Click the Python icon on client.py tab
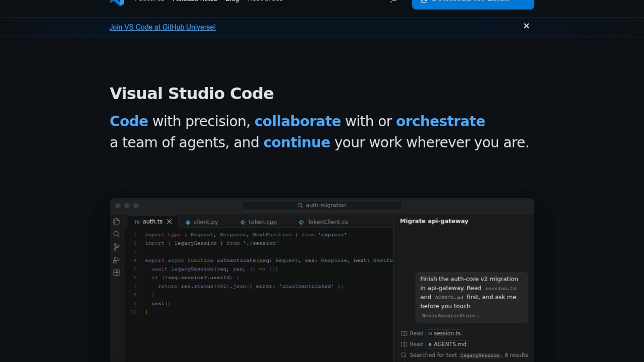This screenshot has width=644, height=362. pos(188,222)
